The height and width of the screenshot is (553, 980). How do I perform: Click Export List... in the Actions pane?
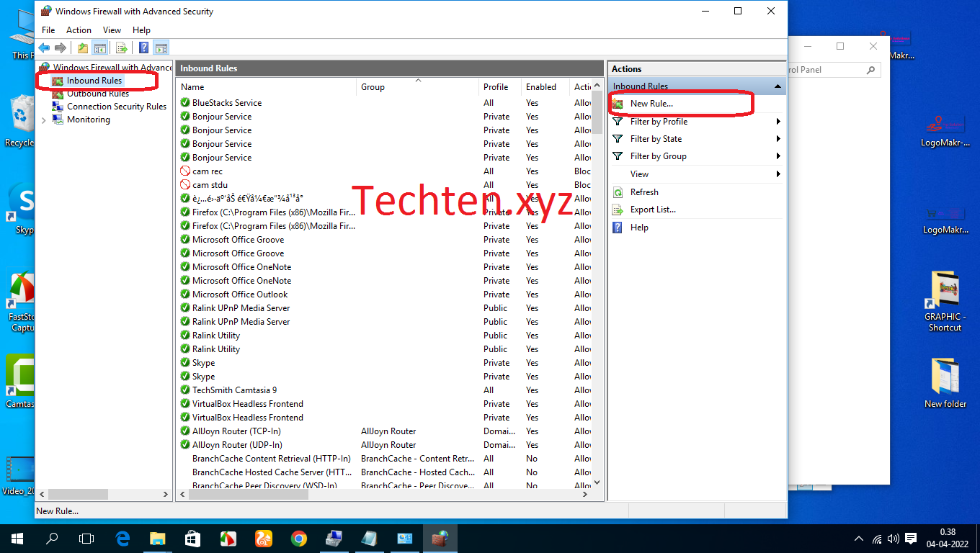pyautogui.click(x=653, y=210)
